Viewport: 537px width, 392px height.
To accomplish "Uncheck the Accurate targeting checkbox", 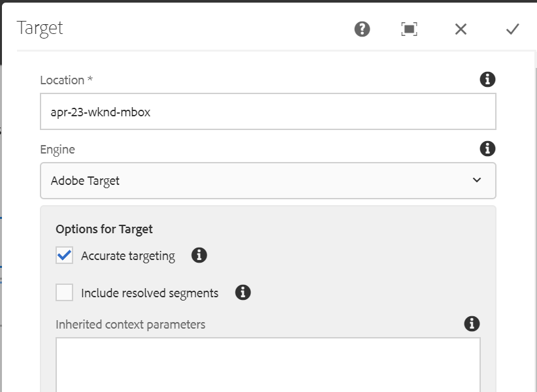I will [64, 255].
